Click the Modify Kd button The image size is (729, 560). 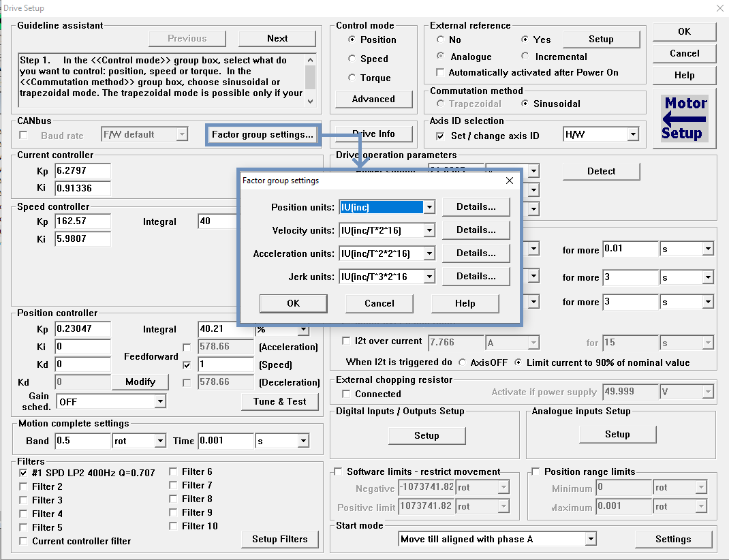click(x=140, y=382)
